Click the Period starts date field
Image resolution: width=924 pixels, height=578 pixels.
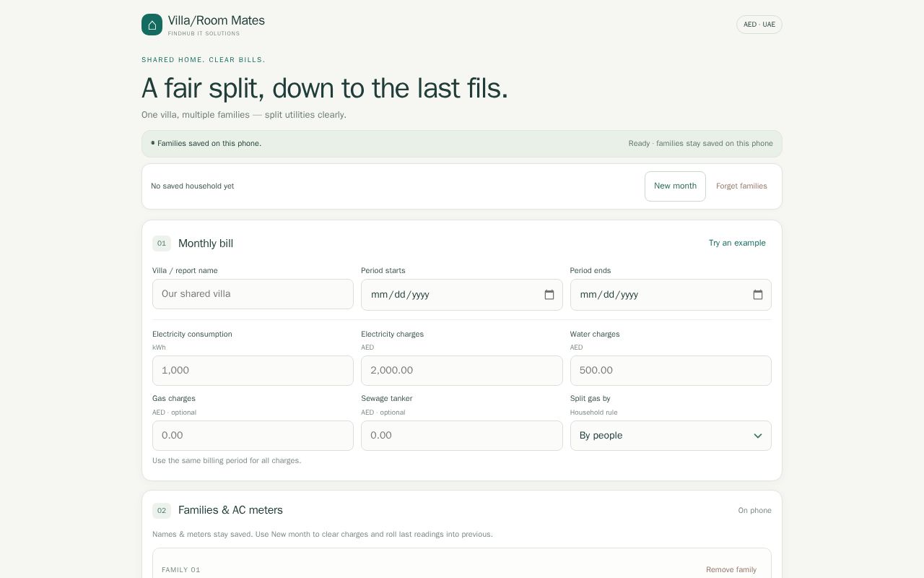pos(462,295)
